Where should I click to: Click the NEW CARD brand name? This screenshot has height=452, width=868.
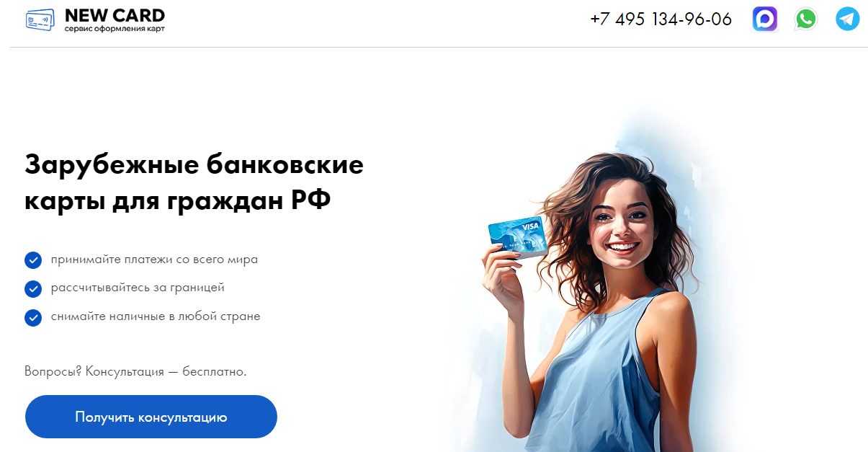pyautogui.click(x=115, y=14)
